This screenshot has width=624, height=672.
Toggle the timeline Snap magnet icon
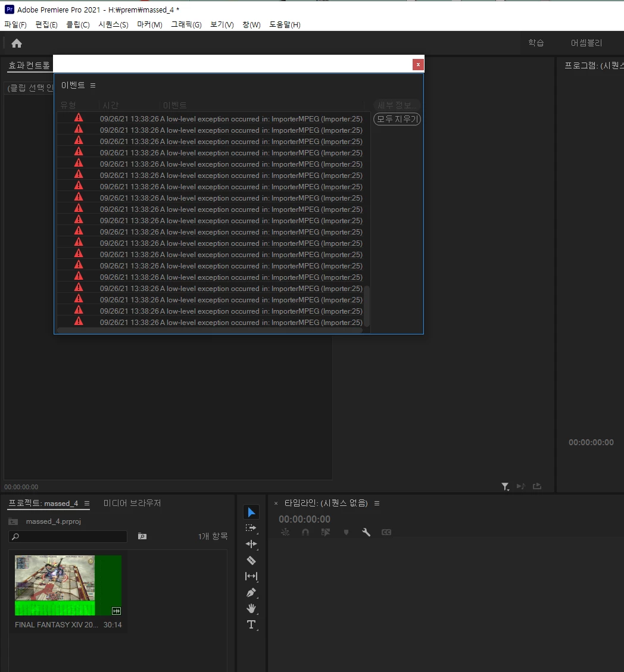(x=305, y=532)
